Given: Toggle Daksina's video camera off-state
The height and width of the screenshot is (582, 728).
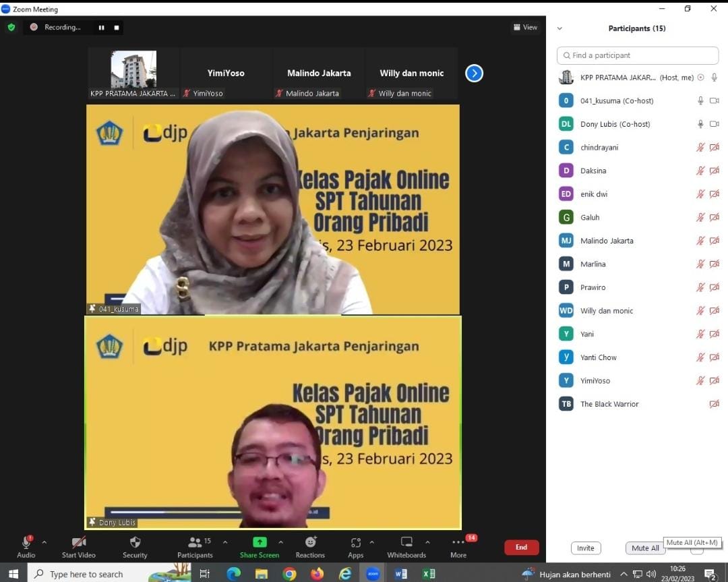Looking at the screenshot, I should tap(714, 171).
